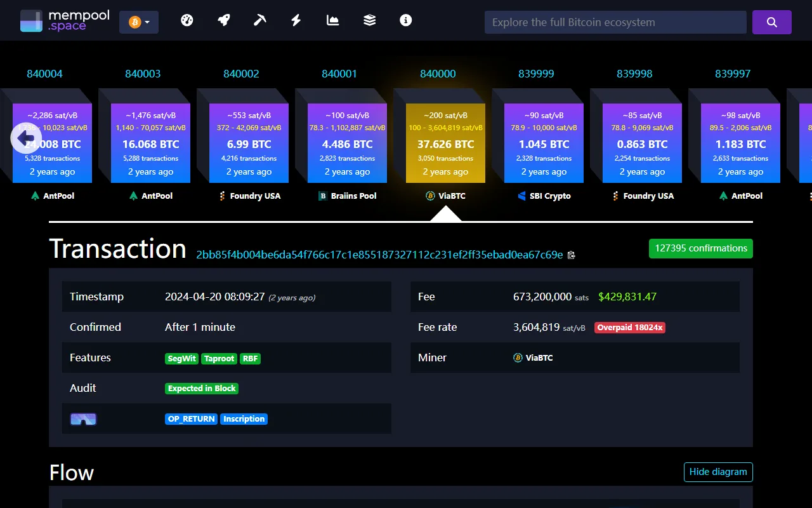Screen dimensions: 812x508
Task: Click the Inscription tag
Action: pyautogui.click(x=244, y=419)
